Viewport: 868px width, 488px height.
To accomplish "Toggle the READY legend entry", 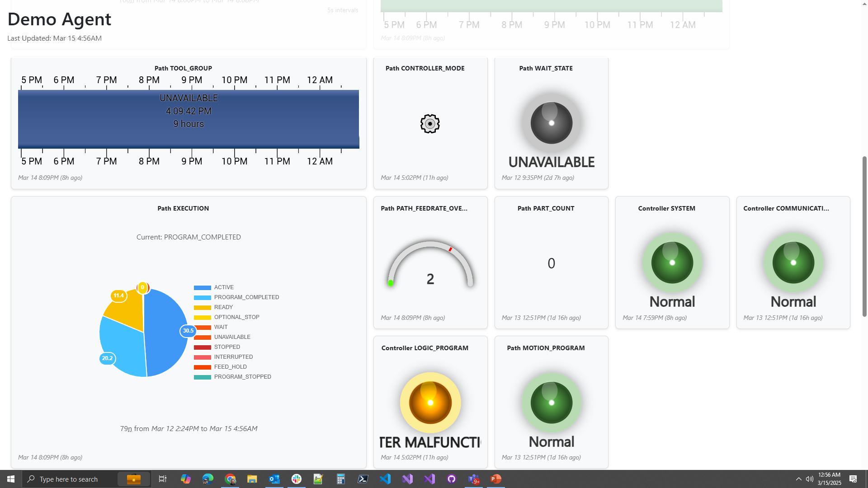I will pos(223,307).
